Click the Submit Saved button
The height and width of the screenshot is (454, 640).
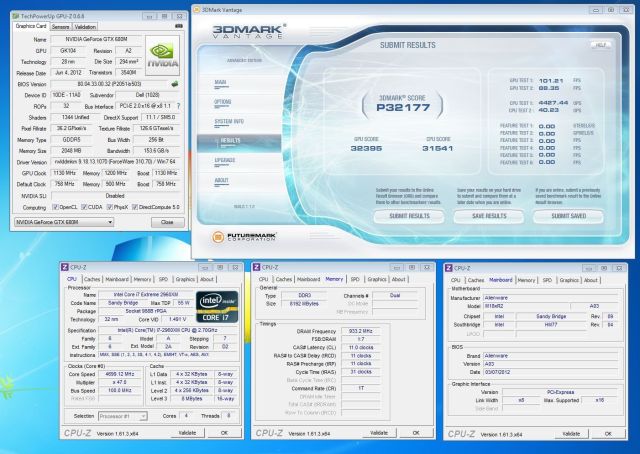tap(569, 216)
